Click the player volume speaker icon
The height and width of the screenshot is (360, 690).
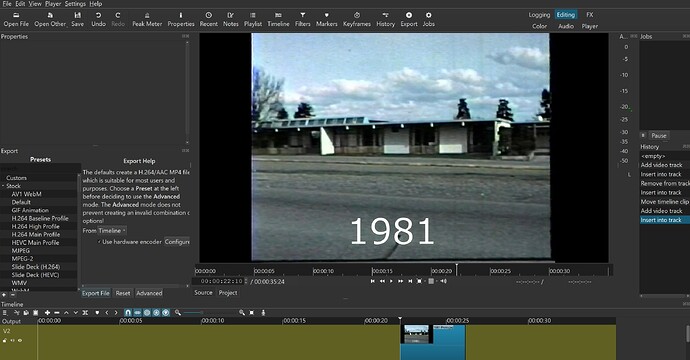pos(444,281)
